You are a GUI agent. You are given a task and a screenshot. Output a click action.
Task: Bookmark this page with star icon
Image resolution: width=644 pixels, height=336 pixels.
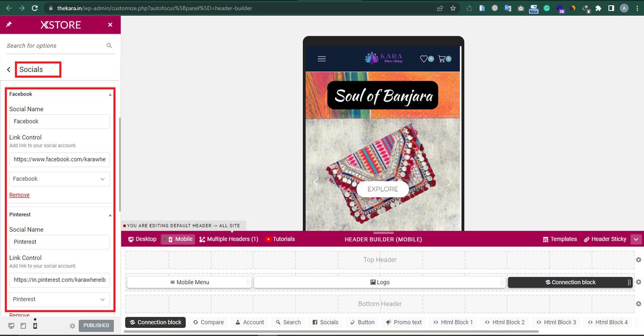[453, 8]
